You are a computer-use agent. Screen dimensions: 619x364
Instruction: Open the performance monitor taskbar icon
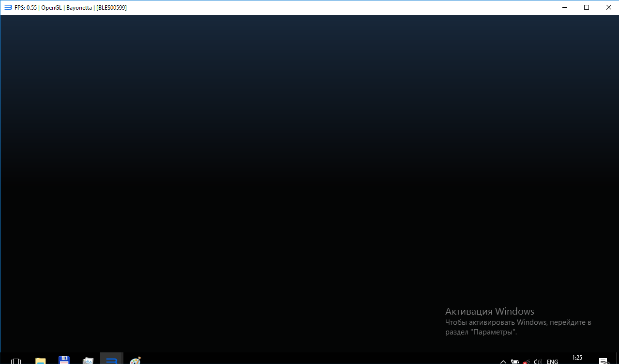(x=88, y=360)
